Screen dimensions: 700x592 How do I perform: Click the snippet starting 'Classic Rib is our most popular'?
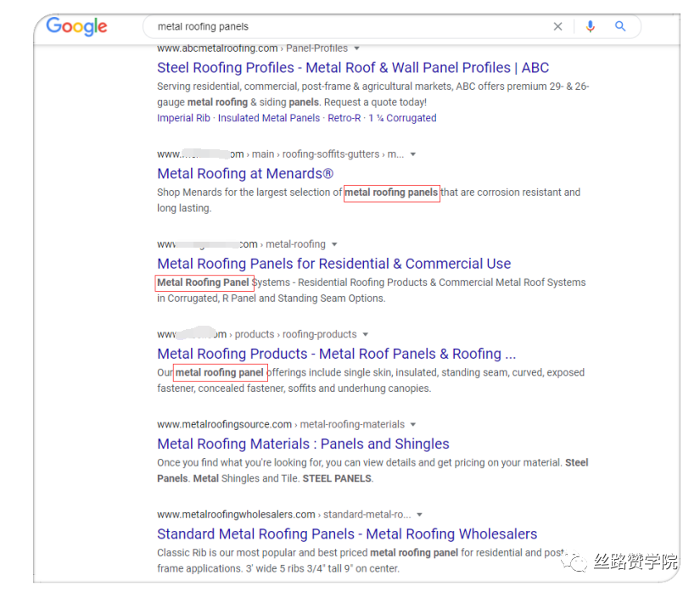pyautogui.click(x=361, y=561)
